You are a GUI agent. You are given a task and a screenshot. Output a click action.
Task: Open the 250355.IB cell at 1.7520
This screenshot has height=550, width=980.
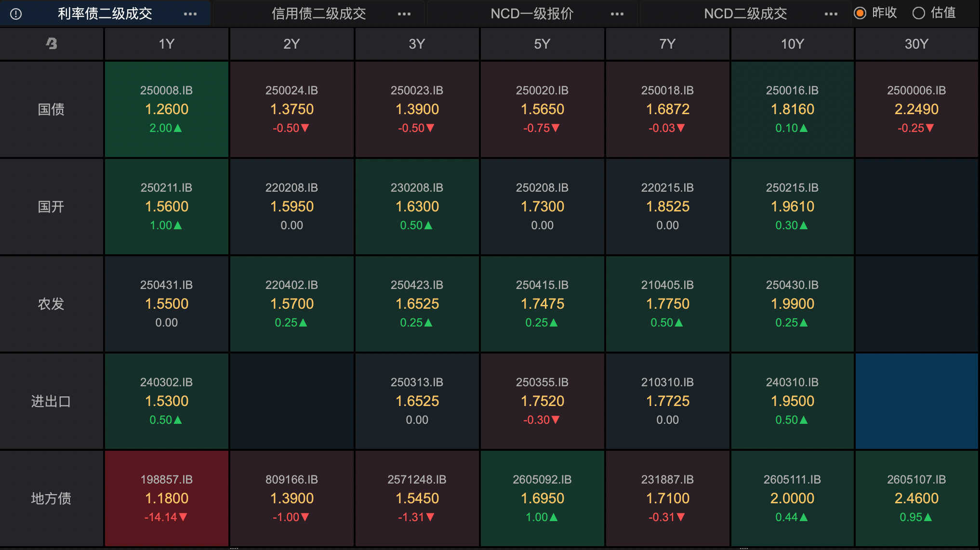coord(542,401)
